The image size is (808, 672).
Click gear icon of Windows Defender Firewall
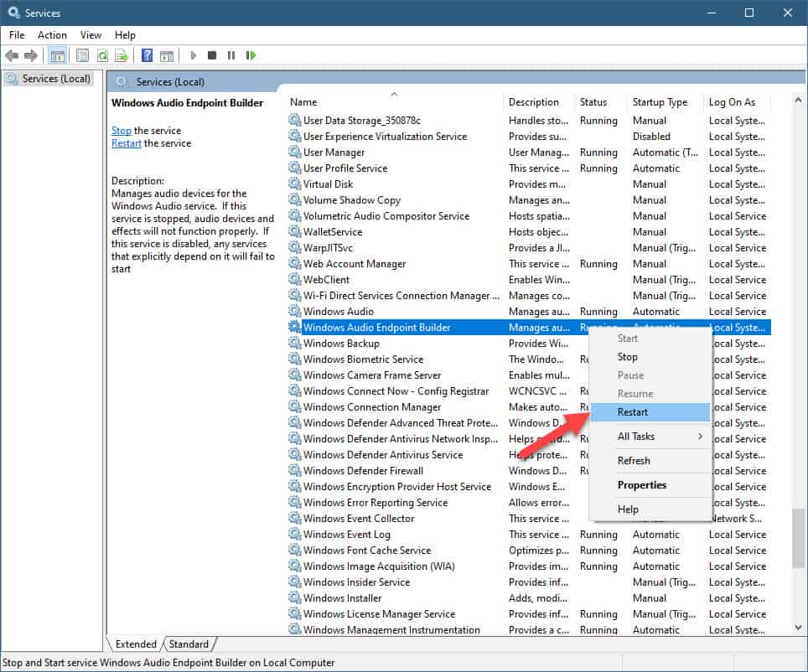coord(295,471)
